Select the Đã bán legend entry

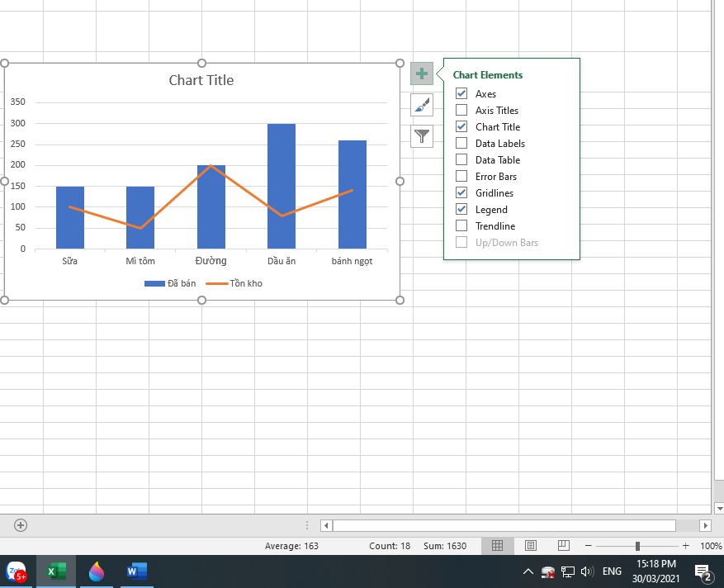click(x=170, y=283)
